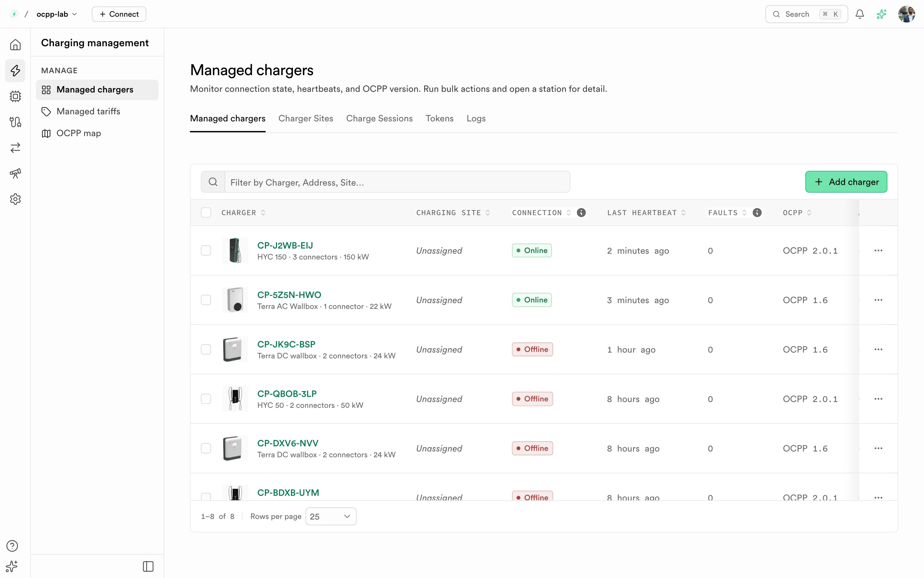Click the top Search box

coord(806,14)
